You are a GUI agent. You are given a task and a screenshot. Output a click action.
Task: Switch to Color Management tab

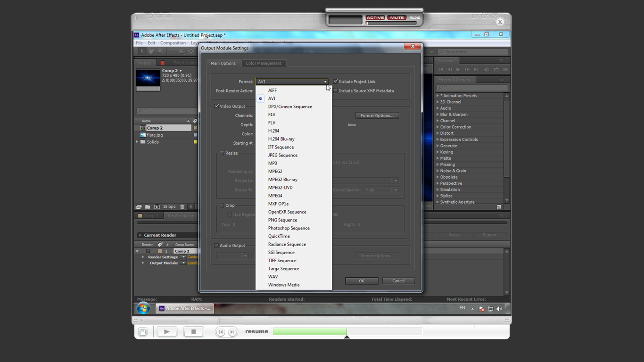coord(264,63)
